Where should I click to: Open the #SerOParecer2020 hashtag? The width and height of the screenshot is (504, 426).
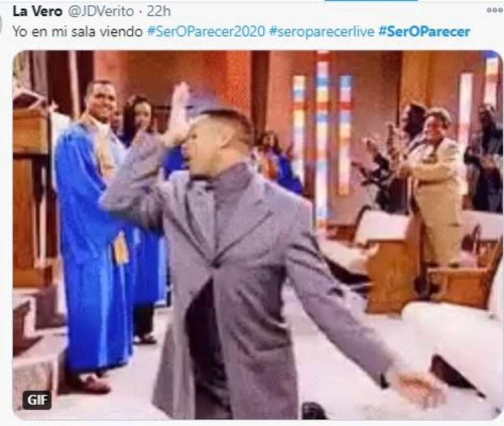click(206, 32)
